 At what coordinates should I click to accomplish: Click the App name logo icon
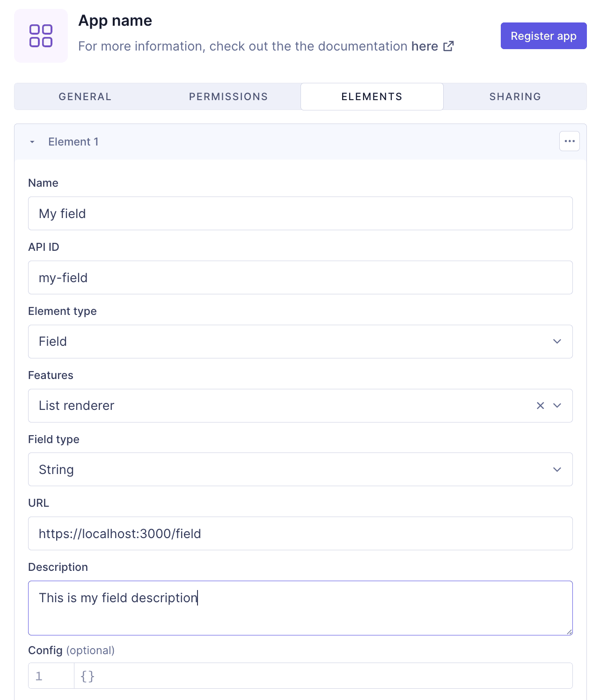41,36
